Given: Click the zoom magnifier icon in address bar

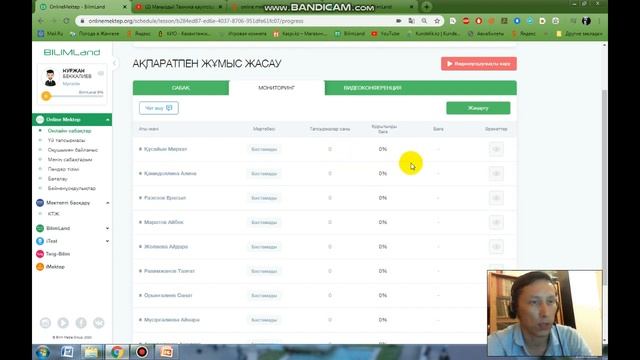Looking at the screenshot, I should click(x=424, y=21).
